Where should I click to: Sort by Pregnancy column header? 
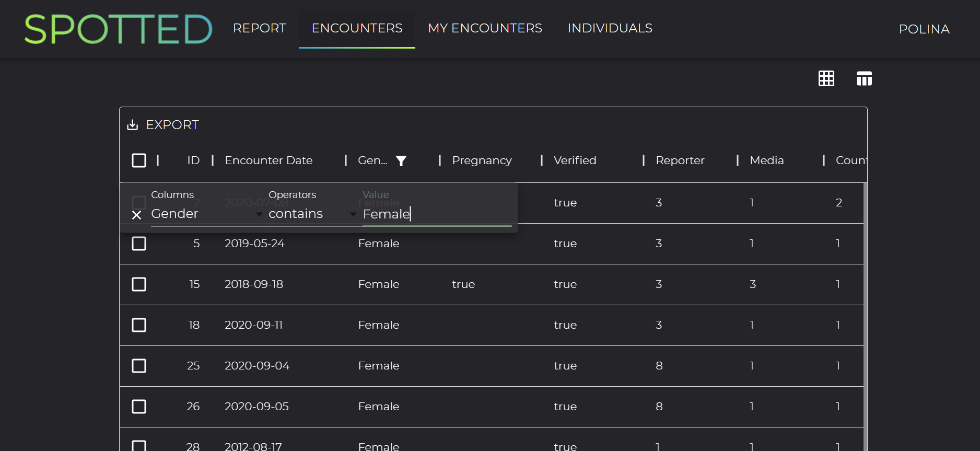pyautogui.click(x=482, y=160)
